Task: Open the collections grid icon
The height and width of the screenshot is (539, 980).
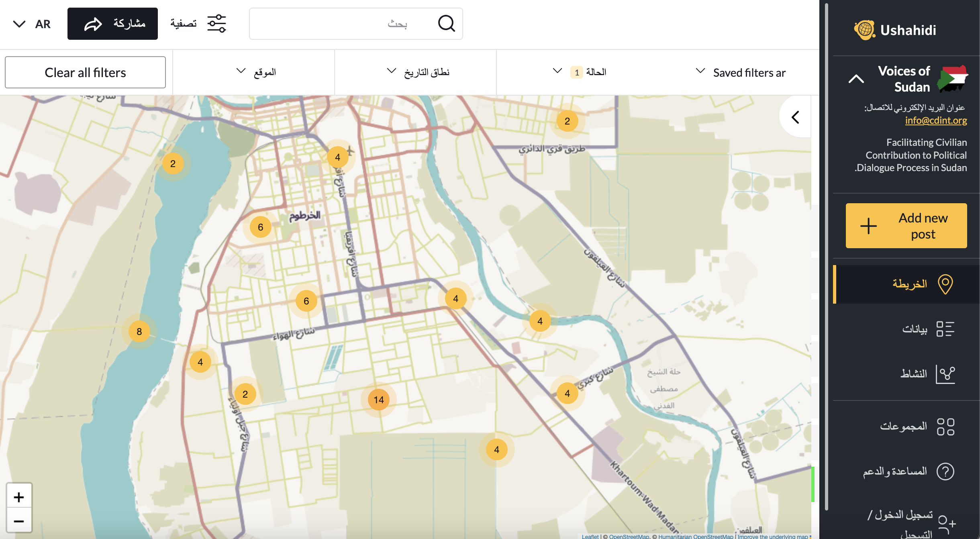Action: click(x=945, y=427)
